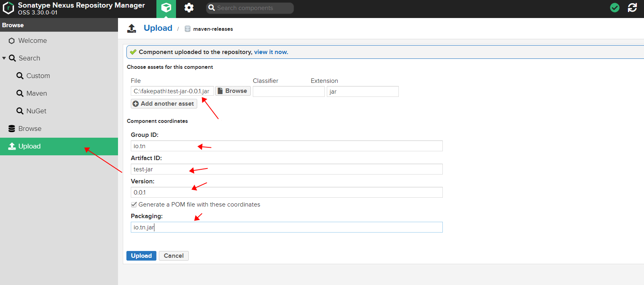Image resolution: width=644 pixels, height=285 pixels.
Task: Click the database icon beside maven-releases
Action: pyautogui.click(x=187, y=29)
